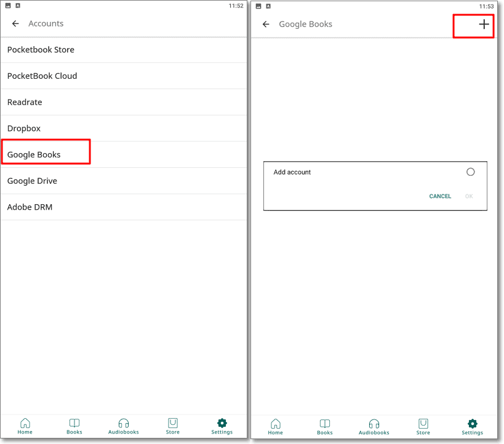Open Readrate account entry
The height and width of the screenshot is (444, 504).
[x=124, y=102]
